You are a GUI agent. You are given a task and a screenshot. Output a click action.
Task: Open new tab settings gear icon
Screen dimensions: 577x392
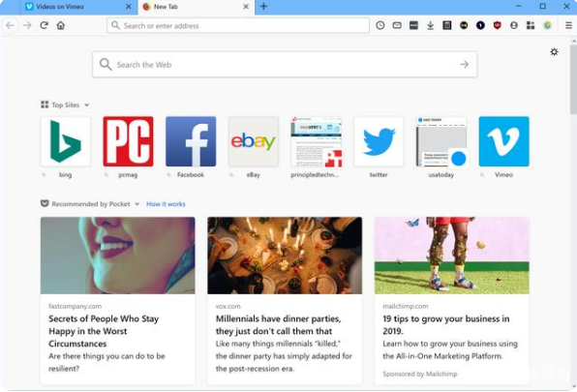pos(554,52)
